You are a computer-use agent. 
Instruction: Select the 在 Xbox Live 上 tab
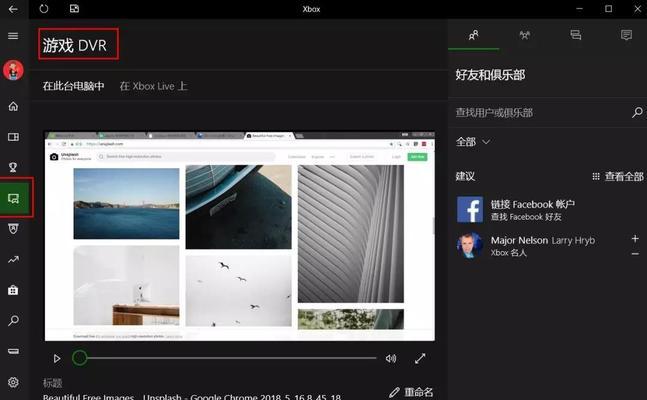[x=153, y=86]
